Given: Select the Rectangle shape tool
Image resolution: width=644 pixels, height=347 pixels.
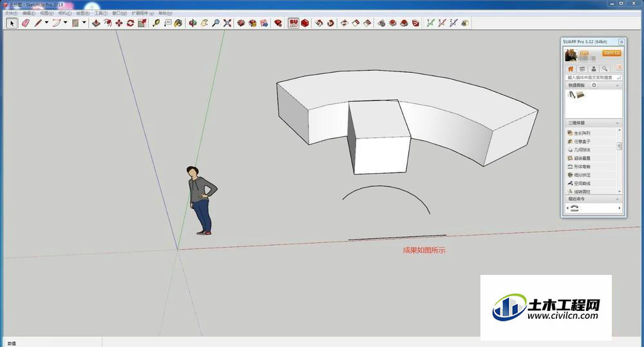Looking at the screenshot, I should point(75,23).
